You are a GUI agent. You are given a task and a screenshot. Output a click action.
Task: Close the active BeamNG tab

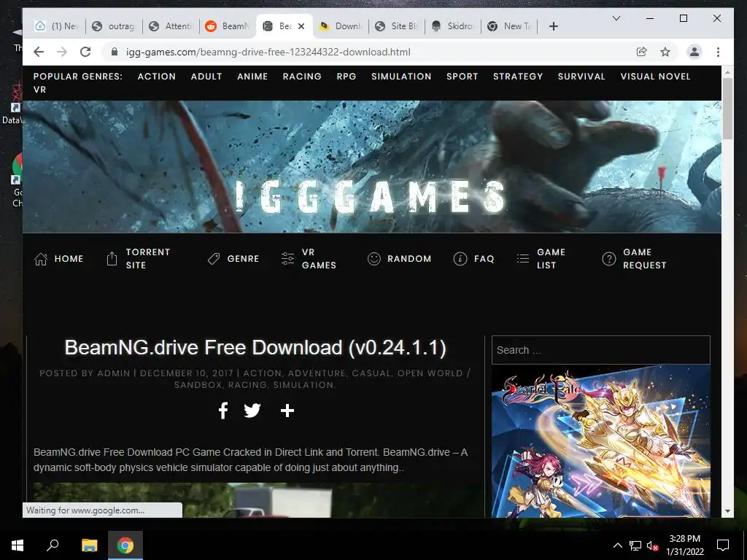click(x=301, y=26)
